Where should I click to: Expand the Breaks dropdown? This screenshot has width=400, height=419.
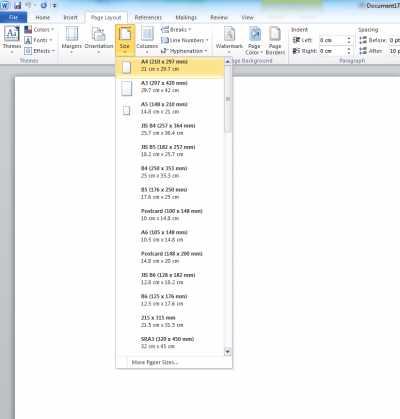176,30
